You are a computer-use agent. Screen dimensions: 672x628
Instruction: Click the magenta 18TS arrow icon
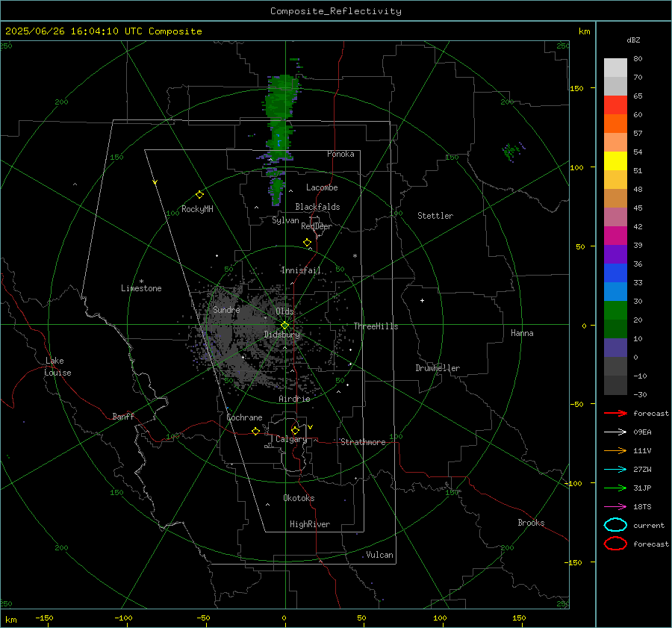tap(615, 507)
